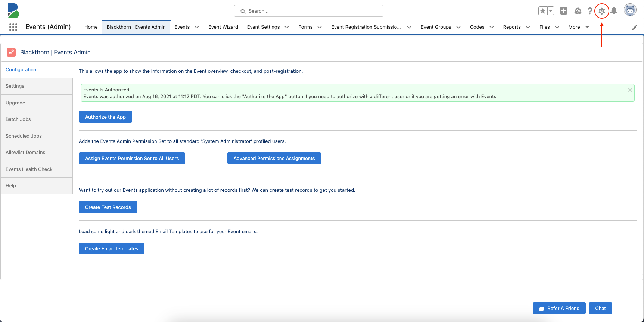
Task: Open the Notifications bell icon
Action: (614, 11)
